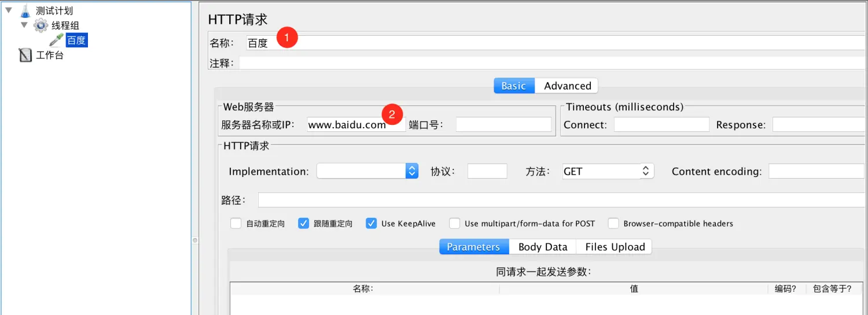Click the 工作台 workbench icon
Image resolution: width=868 pixels, height=315 pixels.
(x=25, y=55)
